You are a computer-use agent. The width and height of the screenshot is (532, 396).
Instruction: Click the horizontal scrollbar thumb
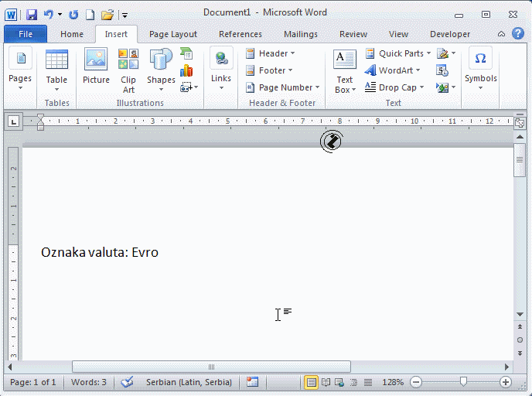211,367
